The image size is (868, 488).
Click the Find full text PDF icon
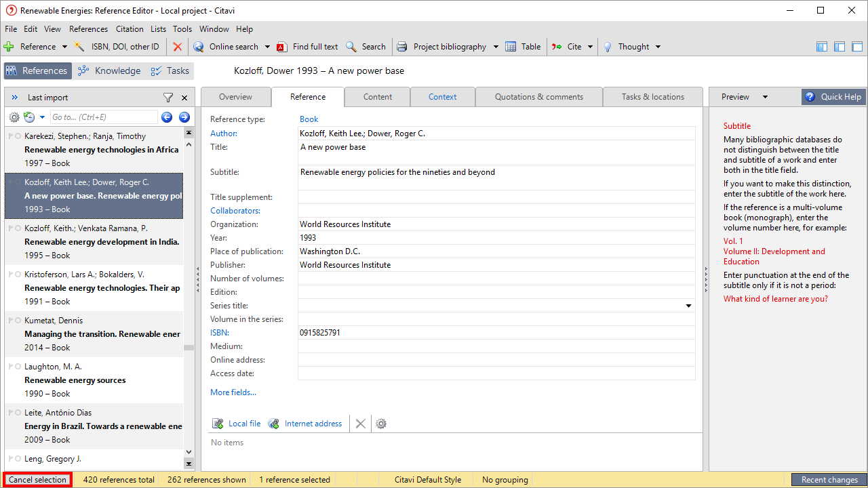click(x=282, y=47)
